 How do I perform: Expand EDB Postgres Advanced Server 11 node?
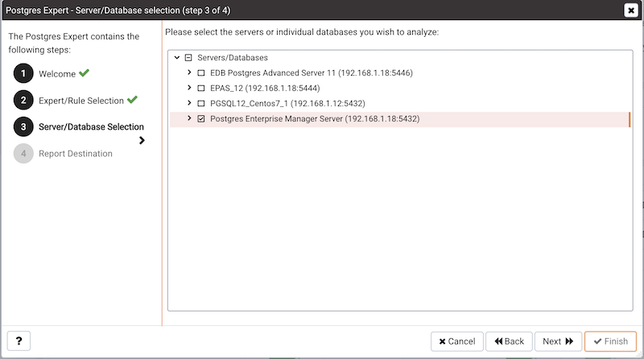[x=189, y=72]
